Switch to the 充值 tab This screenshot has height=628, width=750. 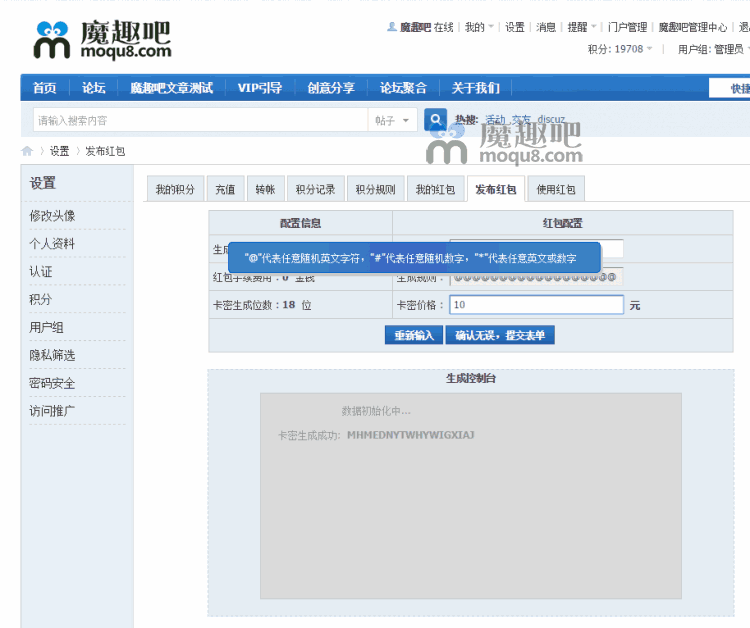point(225,189)
